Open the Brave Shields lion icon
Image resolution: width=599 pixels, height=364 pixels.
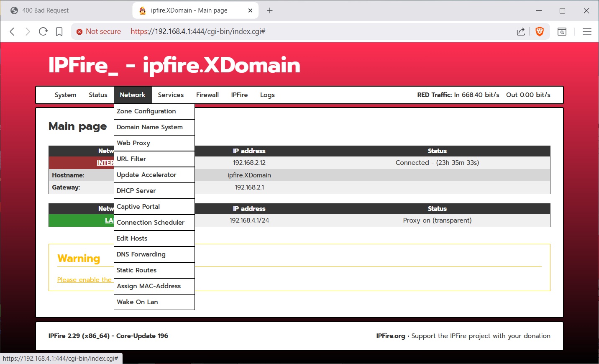click(x=540, y=31)
